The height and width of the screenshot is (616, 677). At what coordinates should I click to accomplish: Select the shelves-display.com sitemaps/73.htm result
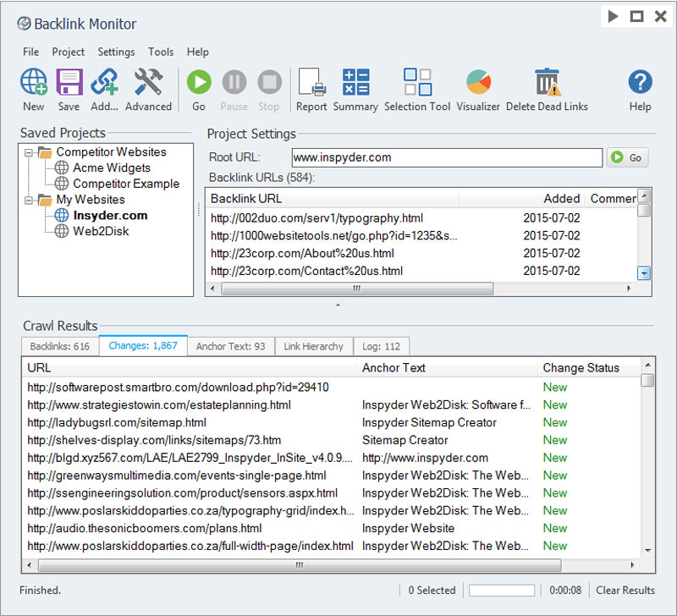tap(332, 440)
